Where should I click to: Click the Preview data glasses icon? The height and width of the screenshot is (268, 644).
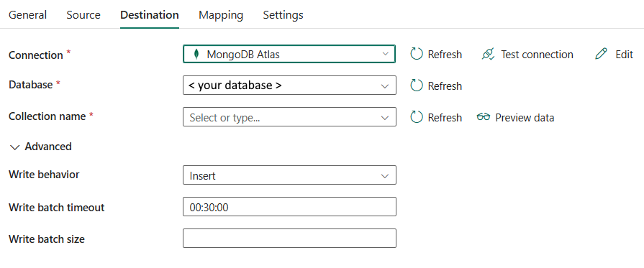[x=484, y=117]
